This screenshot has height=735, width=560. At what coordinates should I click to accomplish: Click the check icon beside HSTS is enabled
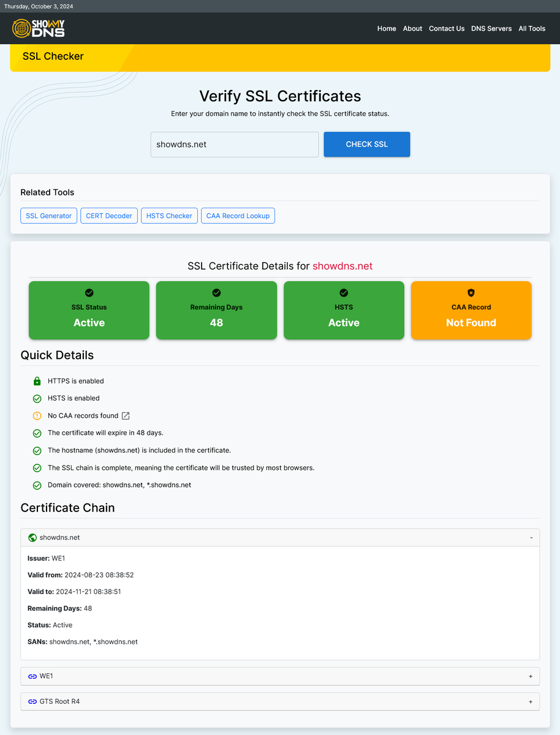click(x=37, y=398)
